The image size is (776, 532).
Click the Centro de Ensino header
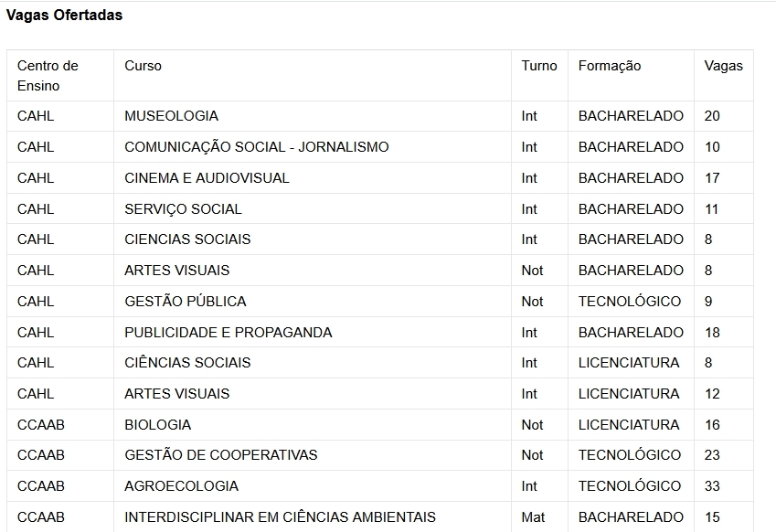coord(48,76)
